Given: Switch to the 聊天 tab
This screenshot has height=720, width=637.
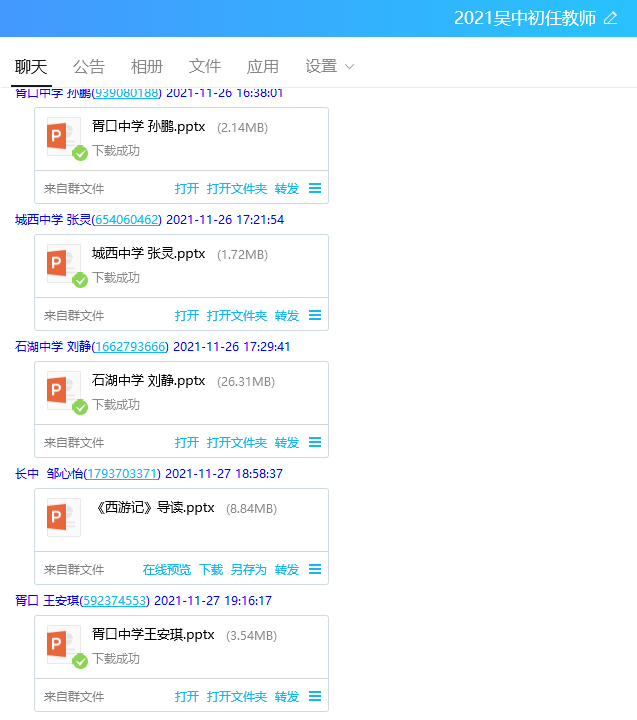Looking at the screenshot, I should pyautogui.click(x=31, y=67).
